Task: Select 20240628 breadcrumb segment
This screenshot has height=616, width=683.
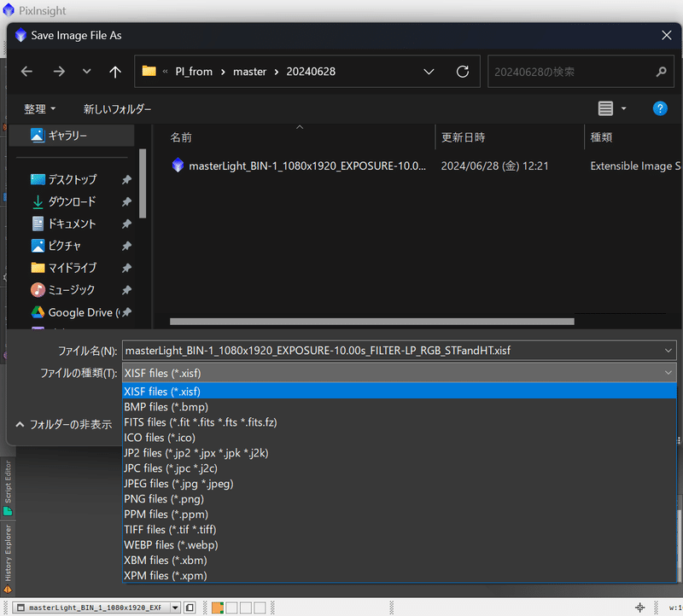Action: tap(311, 72)
